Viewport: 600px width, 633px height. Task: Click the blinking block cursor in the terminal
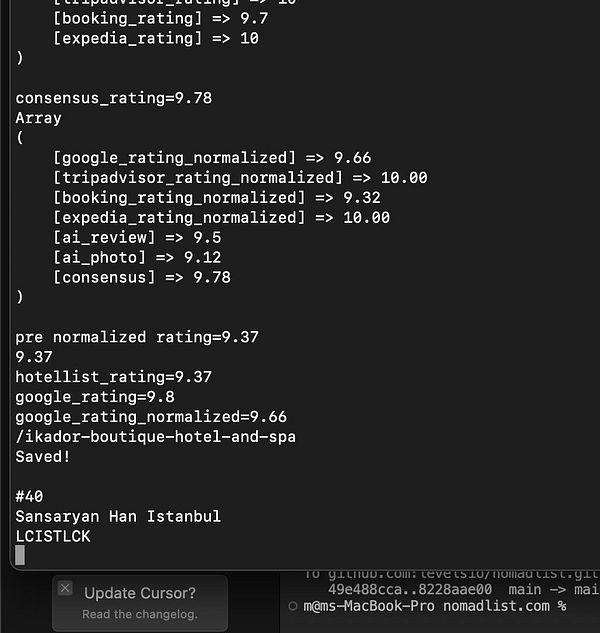pos(20,555)
